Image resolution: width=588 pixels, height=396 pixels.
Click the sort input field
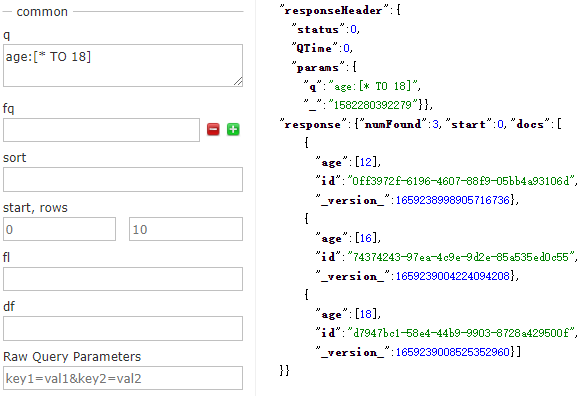123,180
